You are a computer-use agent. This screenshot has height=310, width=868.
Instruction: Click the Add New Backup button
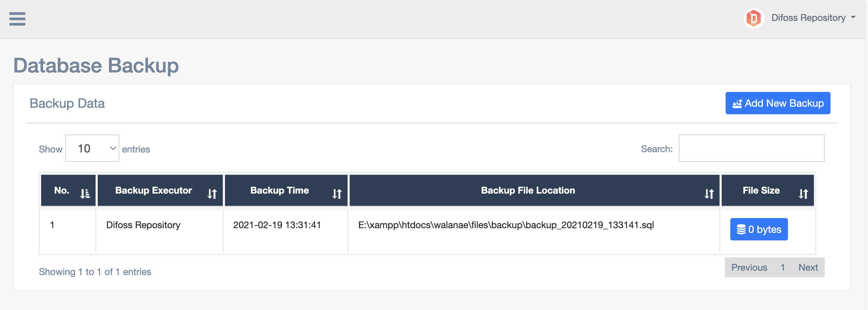click(778, 103)
